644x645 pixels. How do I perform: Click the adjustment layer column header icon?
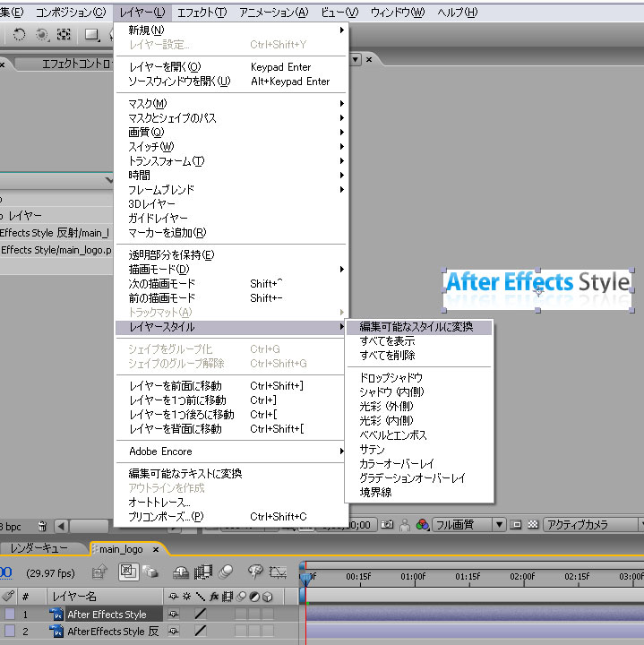click(254, 597)
